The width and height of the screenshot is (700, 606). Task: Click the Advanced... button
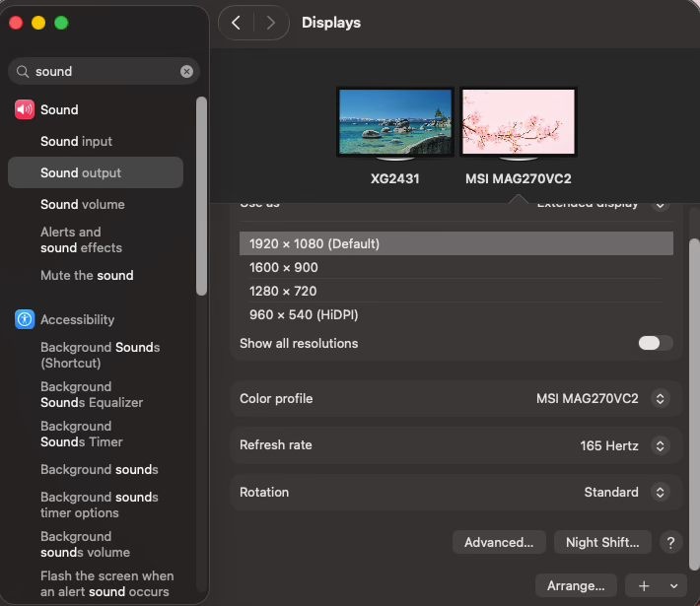click(499, 543)
